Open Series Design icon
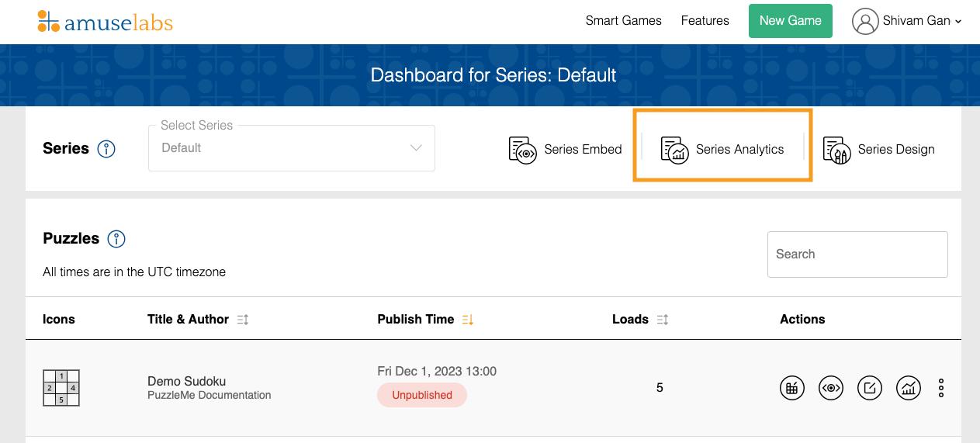Screen dimensions: 980x443 click(837, 150)
